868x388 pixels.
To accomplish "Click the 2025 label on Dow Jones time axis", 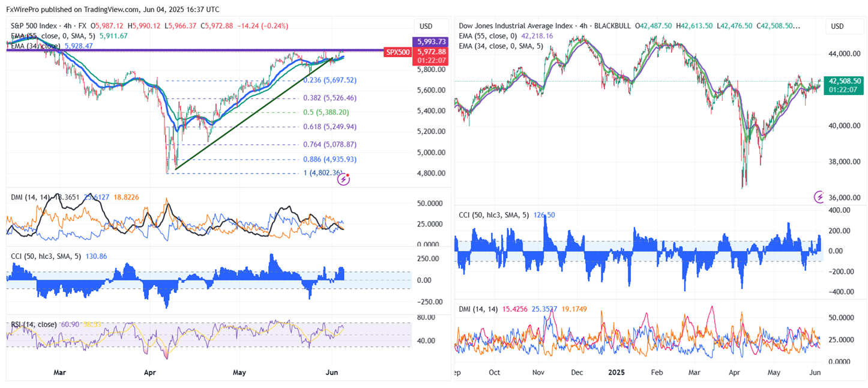I will [x=617, y=372].
